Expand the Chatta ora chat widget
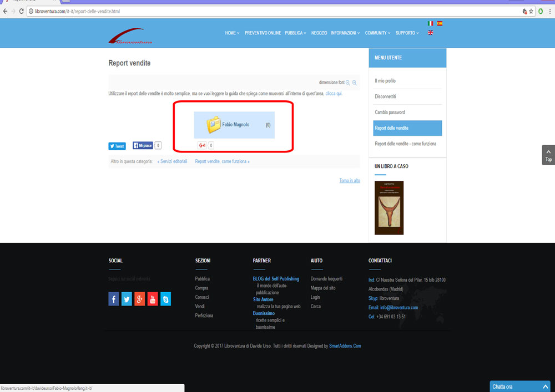Image resolution: width=555 pixels, height=392 pixels. tap(519, 386)
